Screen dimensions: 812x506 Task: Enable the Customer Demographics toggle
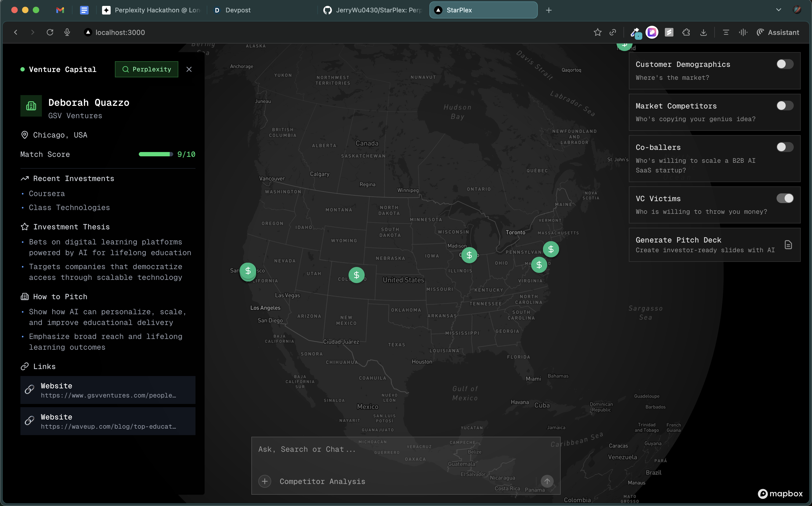pyautogui.click(x=785, y=64)
